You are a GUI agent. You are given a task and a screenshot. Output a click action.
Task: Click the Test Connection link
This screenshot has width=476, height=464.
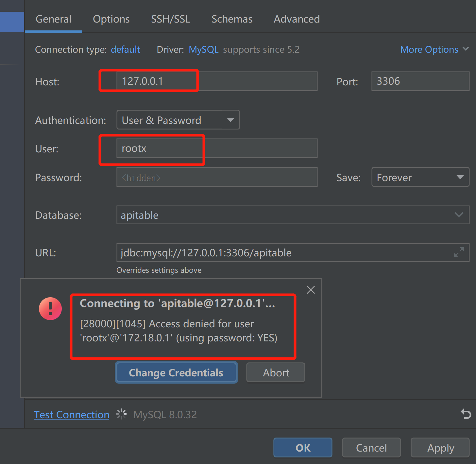coord(72,414)
